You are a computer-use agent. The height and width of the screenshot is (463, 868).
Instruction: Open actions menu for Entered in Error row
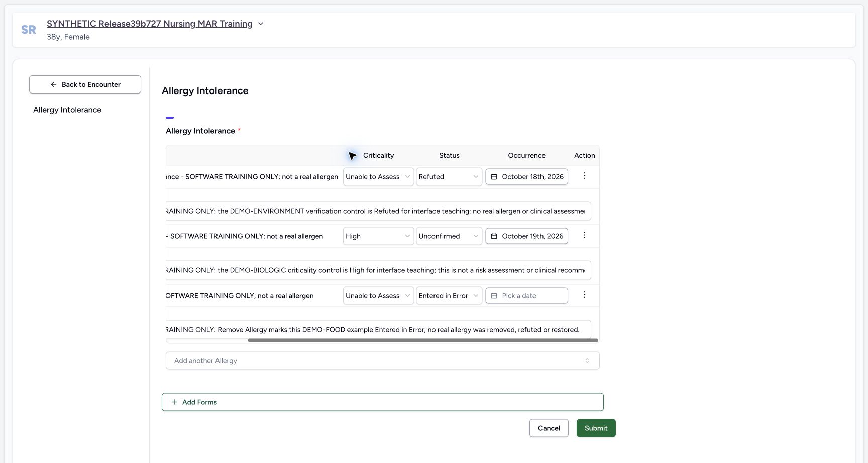(x=584, y=295)
